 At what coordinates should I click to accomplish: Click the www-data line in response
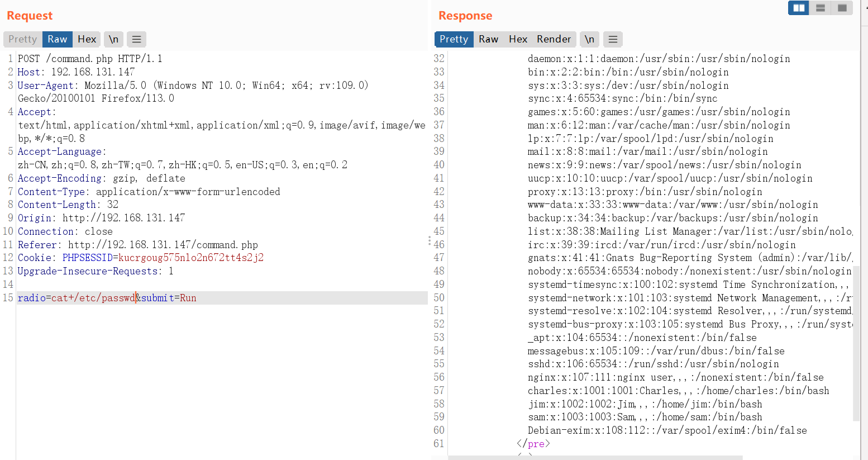[x=673, y=205]
